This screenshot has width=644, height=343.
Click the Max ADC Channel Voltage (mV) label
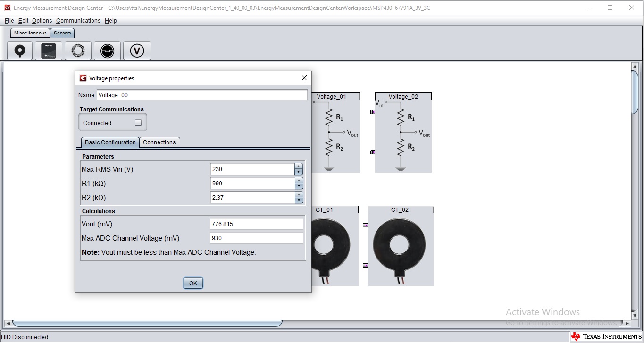point(131,238)
